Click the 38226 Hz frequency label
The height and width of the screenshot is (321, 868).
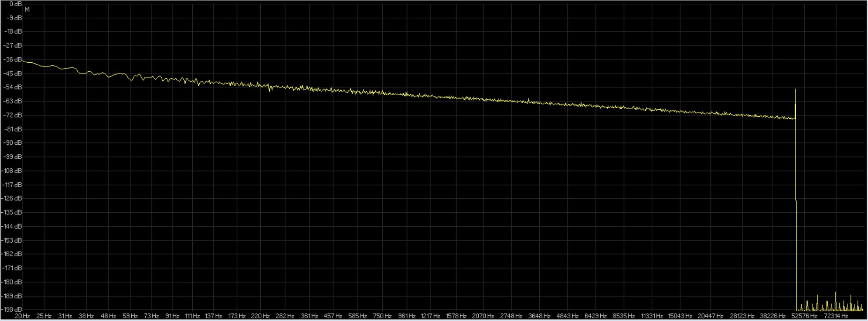[773, 316]
